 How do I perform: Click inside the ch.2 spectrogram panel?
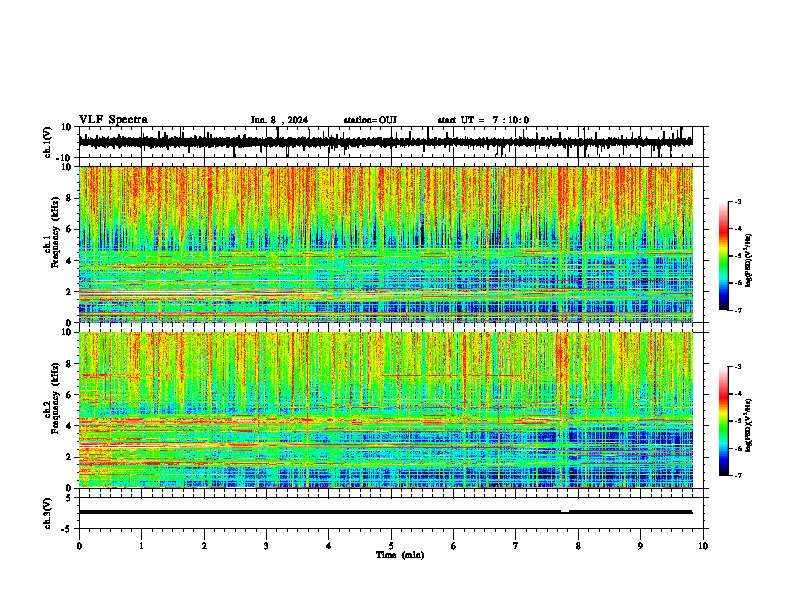point(386,410)
